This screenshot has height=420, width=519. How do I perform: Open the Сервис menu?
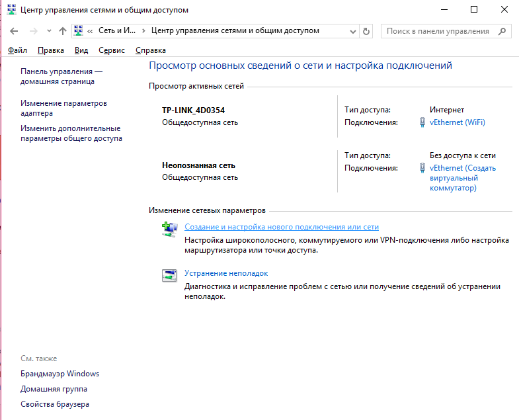pyautogui.click(x=112, y=50)
